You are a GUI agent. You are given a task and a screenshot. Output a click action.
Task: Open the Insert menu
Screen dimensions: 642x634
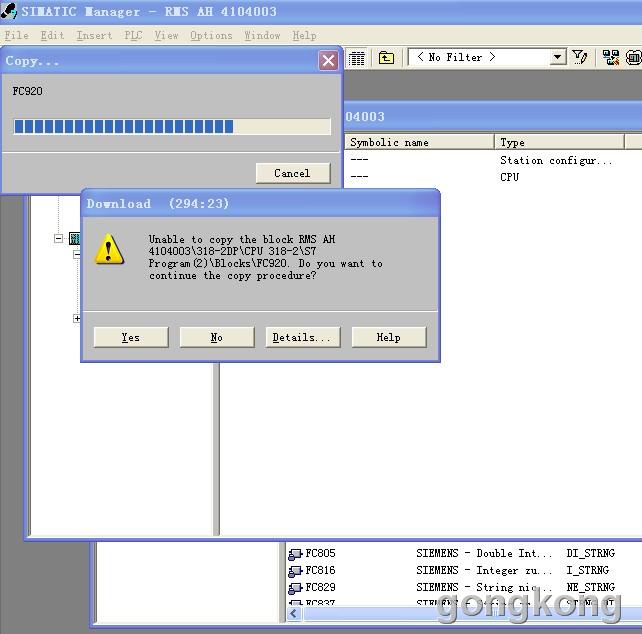94,36
